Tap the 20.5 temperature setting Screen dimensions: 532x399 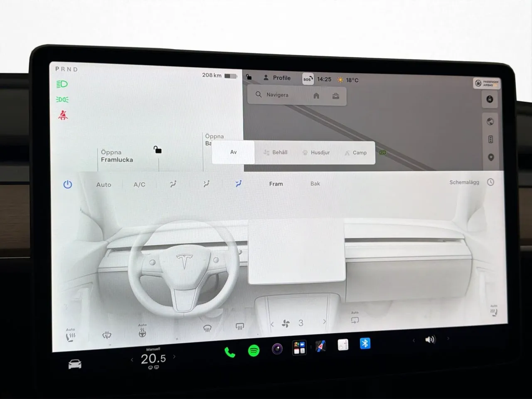coord(153,358)
